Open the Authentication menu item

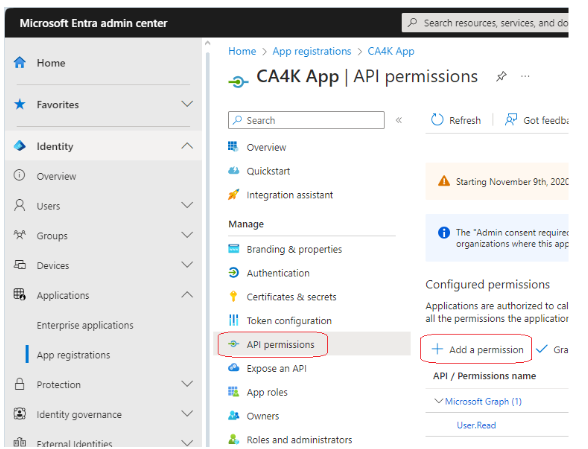click(x=278, y=273)
